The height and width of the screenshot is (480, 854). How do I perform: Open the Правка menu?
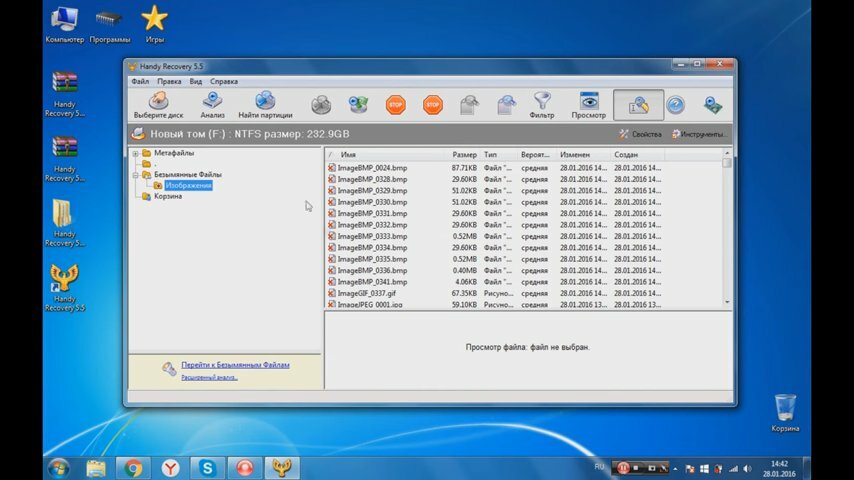click(x=169, y=81)
